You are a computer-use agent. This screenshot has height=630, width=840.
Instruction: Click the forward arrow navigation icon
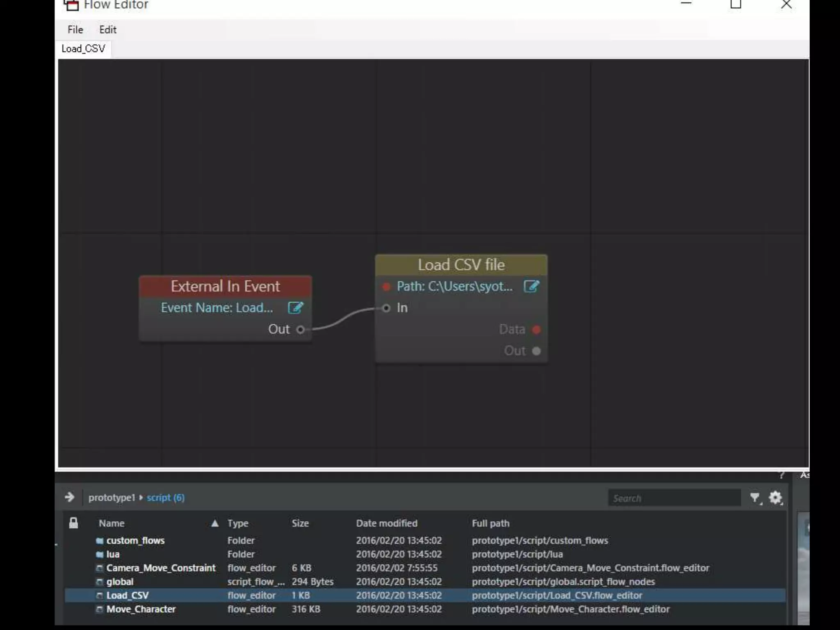click(70, 497)
